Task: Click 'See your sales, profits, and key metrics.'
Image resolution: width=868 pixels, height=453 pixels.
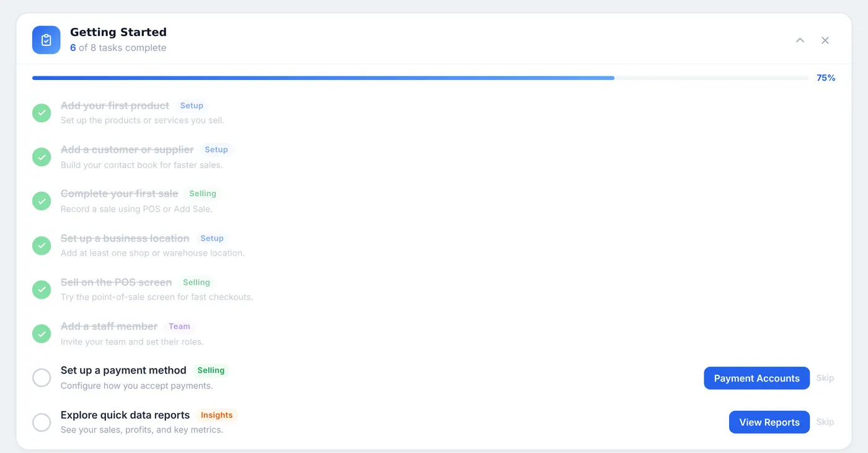Action: pyautogui.click(x=142, y=430)
